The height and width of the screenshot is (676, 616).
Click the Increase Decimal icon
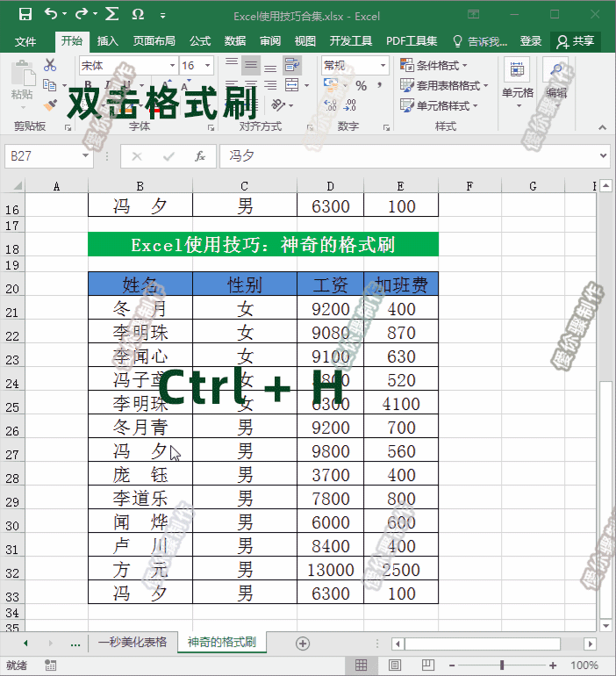click(x=331, y=105)
